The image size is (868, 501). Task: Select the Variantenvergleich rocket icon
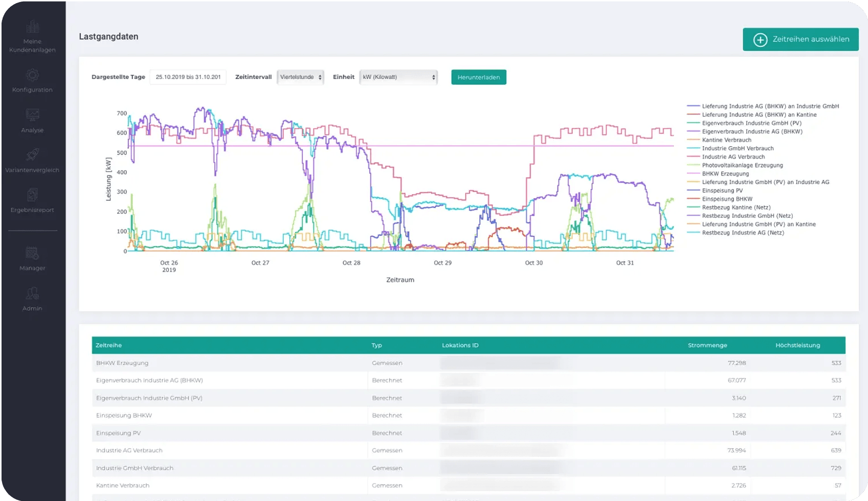click(x=32, y=155)
